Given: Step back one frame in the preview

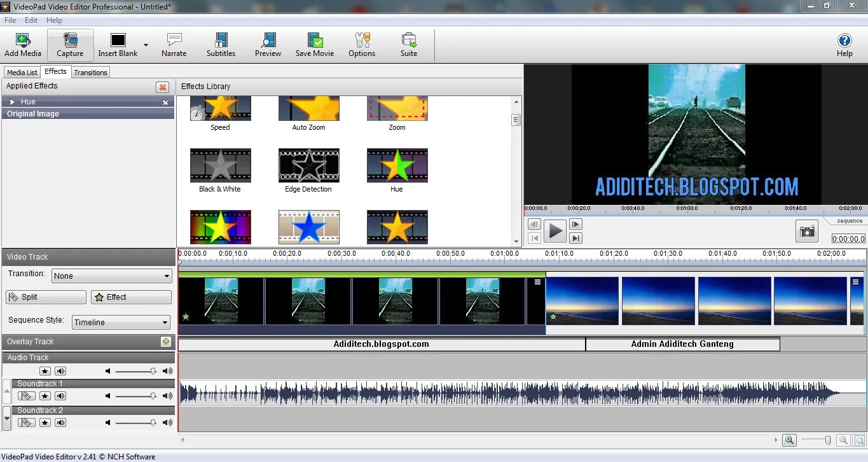Looking at the screenshot, I should point(535,224).
